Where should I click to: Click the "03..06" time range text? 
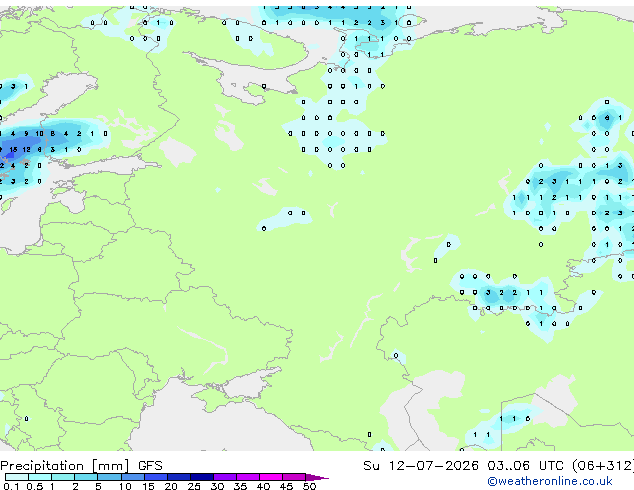[x=508, y=466]
